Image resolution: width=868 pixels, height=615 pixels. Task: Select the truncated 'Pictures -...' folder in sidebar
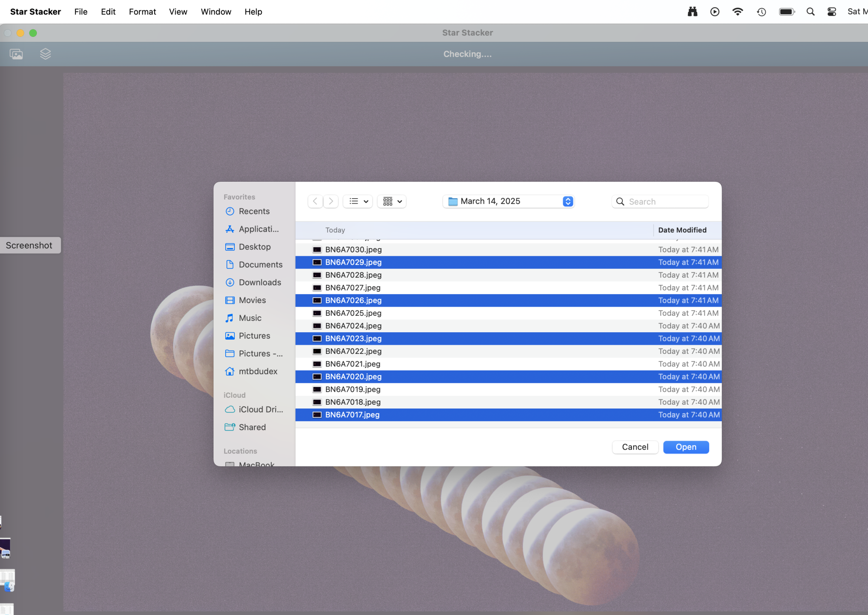(254, 353)
